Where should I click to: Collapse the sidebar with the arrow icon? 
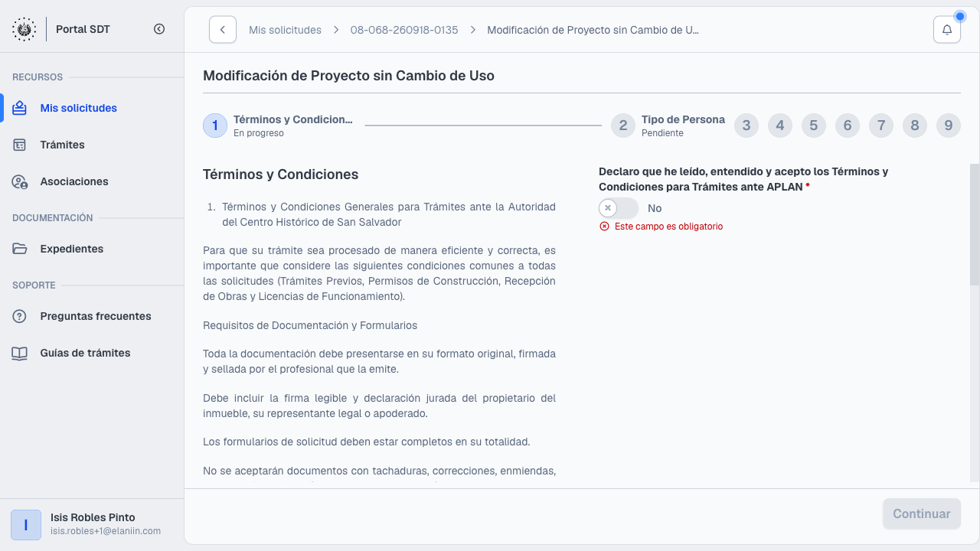click(159, 29)
